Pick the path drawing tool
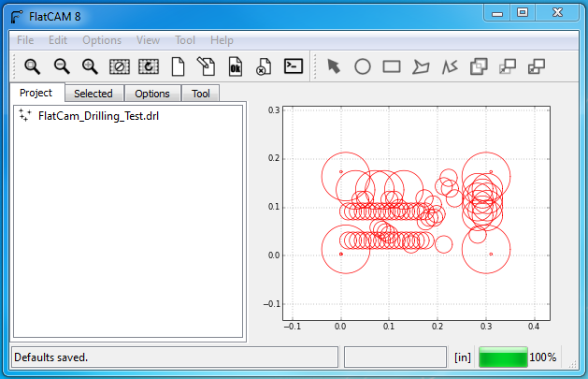The height and width of the screenshot is (379, 588). click(x=450, y=66)
